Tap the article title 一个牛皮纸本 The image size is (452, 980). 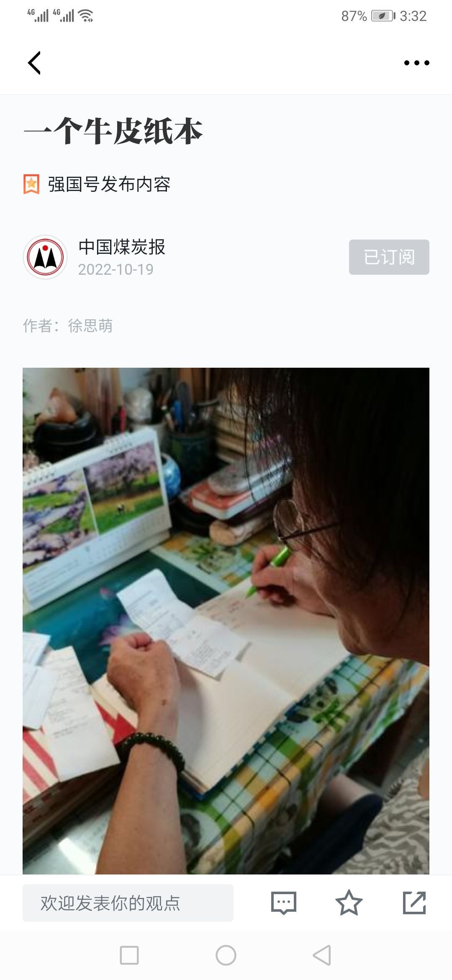point(113,131)
